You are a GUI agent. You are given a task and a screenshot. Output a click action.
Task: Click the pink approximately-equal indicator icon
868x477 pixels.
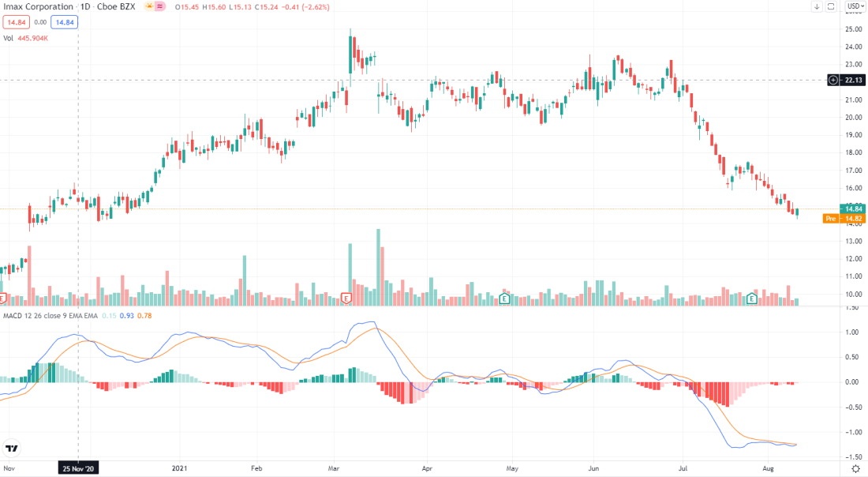pos(160,6)
